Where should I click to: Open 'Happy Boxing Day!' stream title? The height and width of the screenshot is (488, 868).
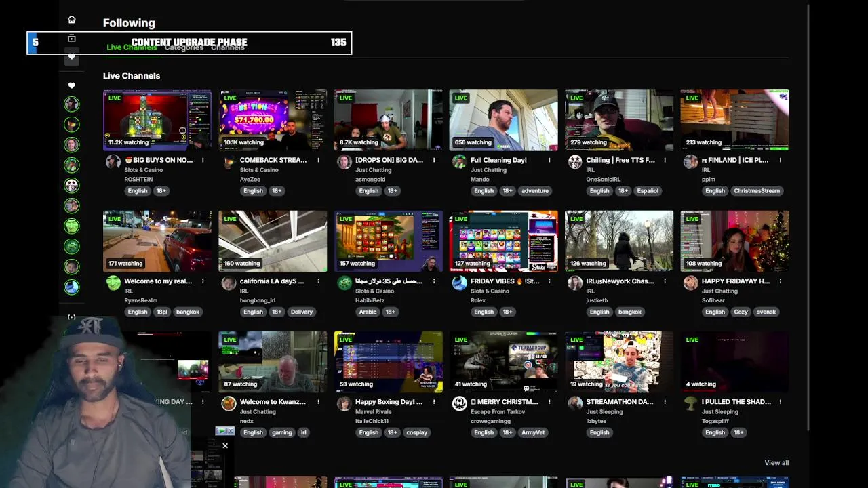click(389, 402)
